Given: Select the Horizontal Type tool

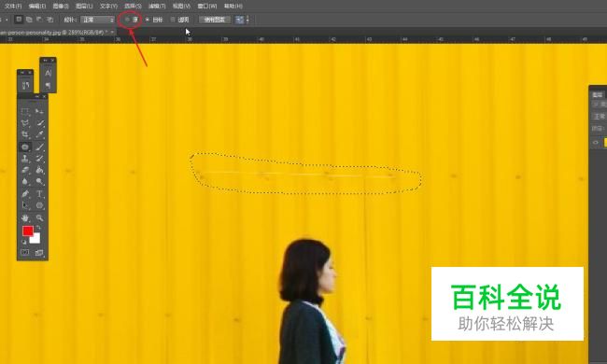Looking at the screenshot, I should click(x=39, y=193).
